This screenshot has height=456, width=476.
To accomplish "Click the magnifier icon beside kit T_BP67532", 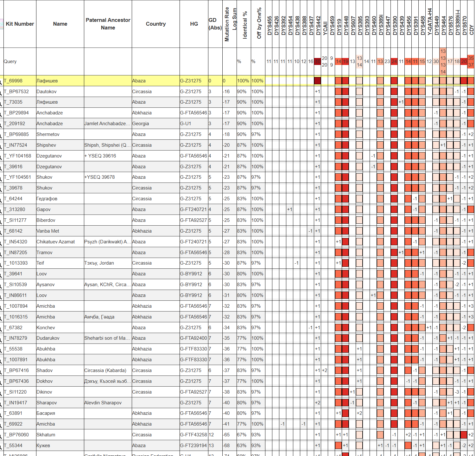I will click(x=1, y=93).
